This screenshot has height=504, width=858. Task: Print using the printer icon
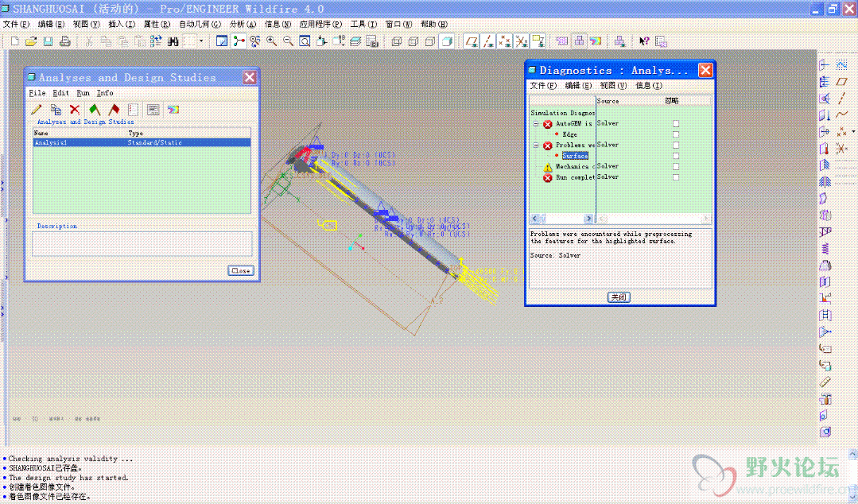pos(64,41)
